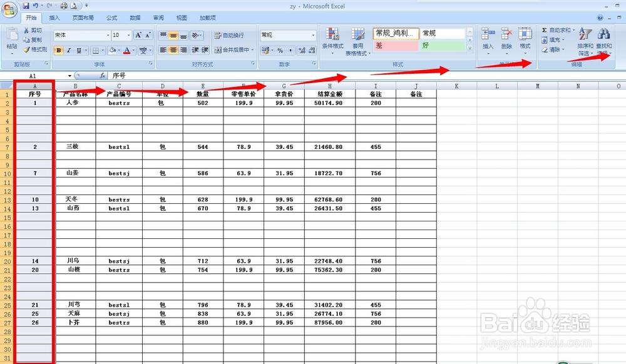Decrease decimal places
The image size is (626, 364).
click(x=312, y=50)
